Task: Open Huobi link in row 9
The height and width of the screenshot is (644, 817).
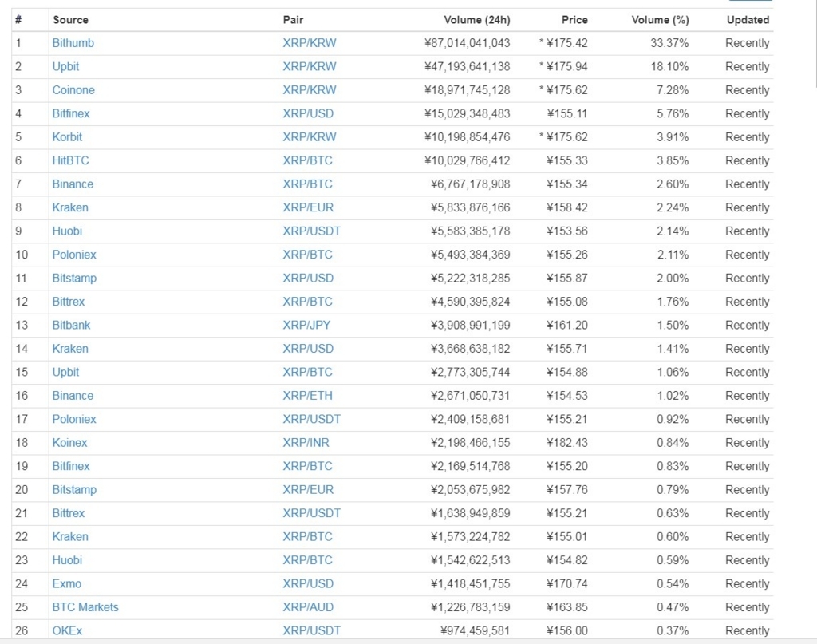Action: click(67, 231)
